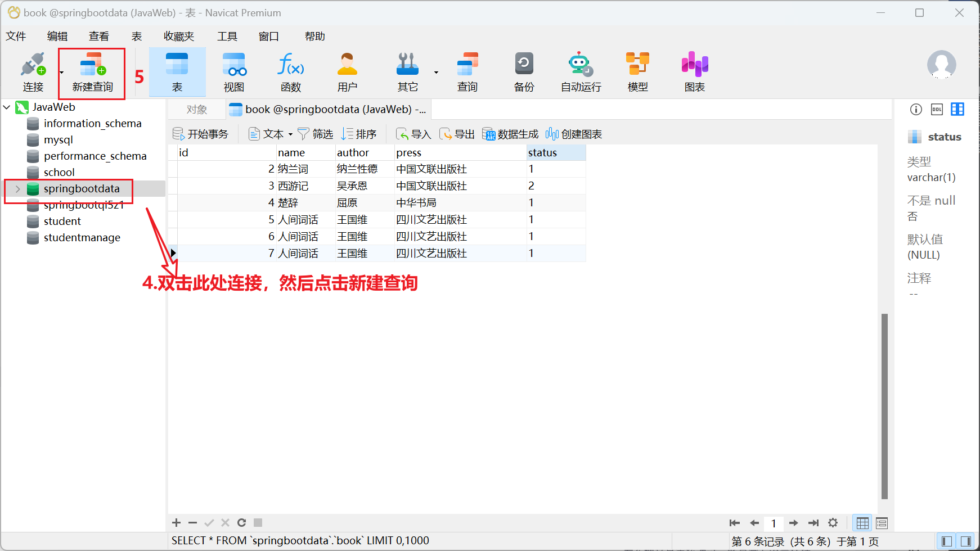
Task: Switch to grid view
Action: (x=862, y=523)
